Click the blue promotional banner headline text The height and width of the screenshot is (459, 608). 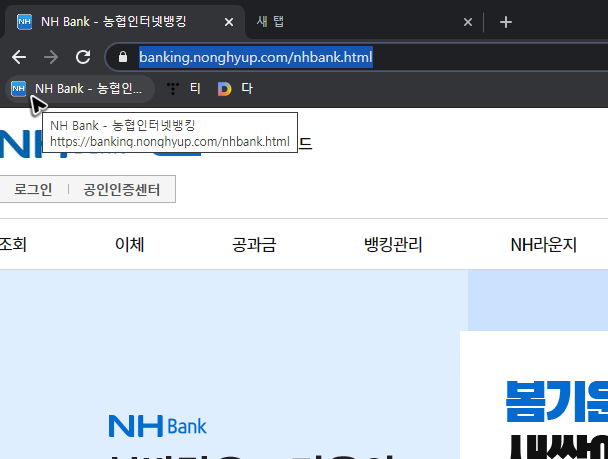pos(557,401)
